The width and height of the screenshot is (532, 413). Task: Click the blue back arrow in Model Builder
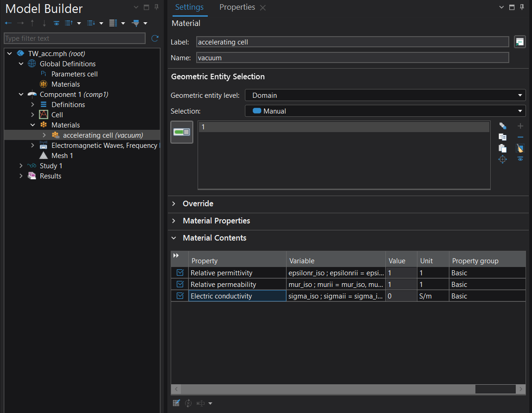pyautogui.click(x=8, y=23)
